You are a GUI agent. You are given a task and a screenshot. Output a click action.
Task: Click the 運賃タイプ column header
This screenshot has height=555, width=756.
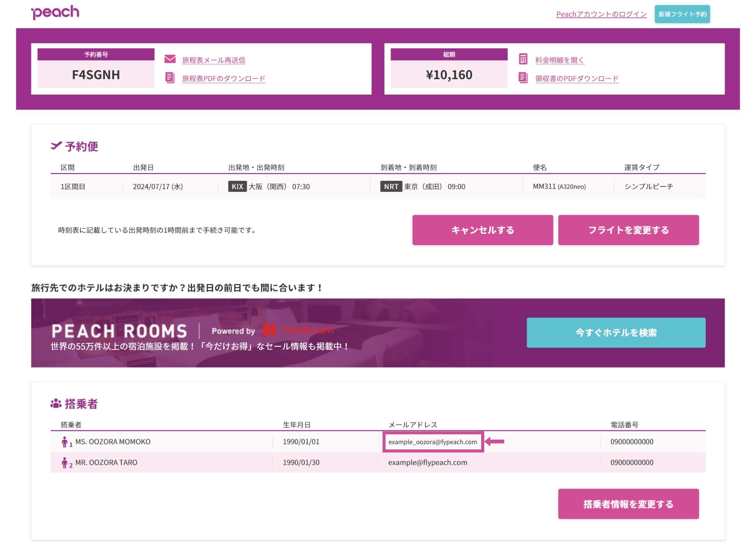coord(642,167)
